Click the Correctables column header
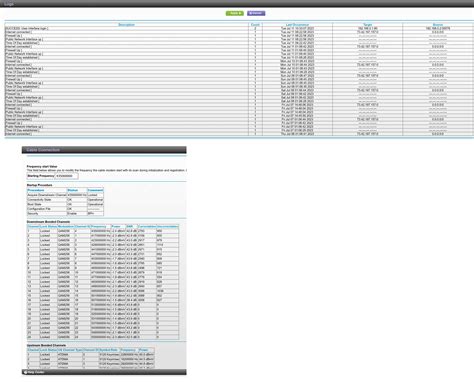This screenshot has width=474, height=386. [x=147, y=226]
